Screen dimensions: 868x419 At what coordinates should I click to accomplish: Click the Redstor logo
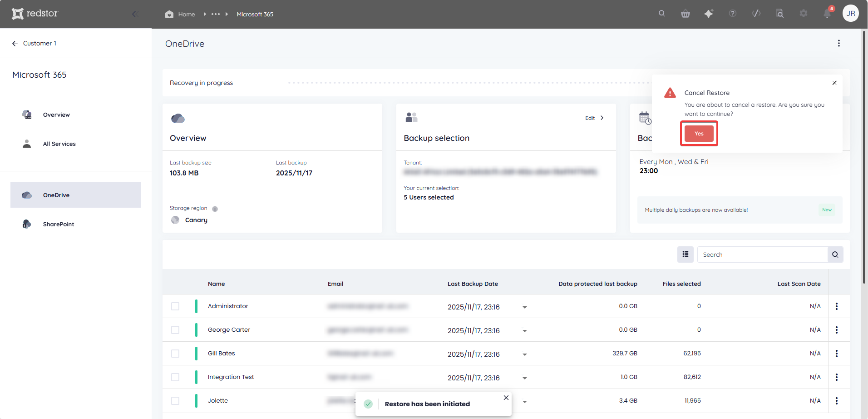(35, 14)
